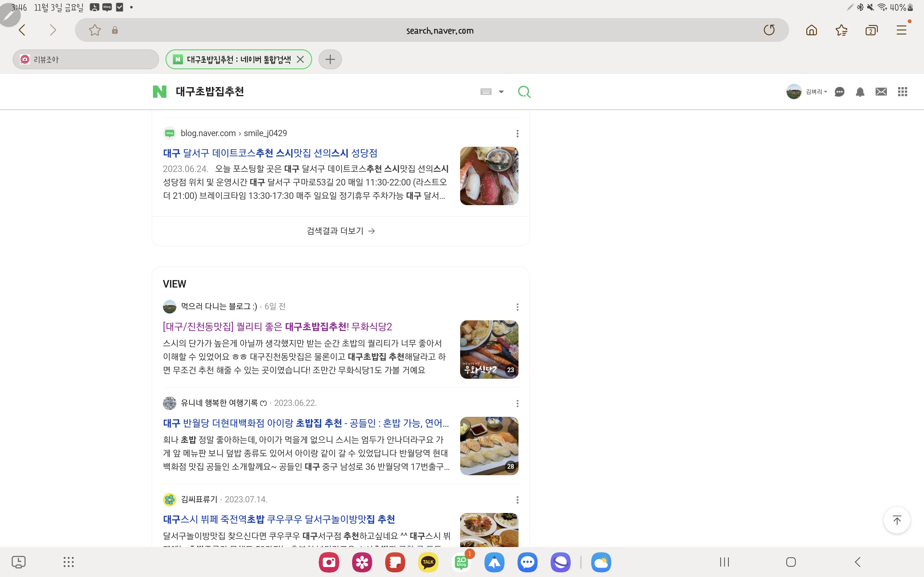
Task: Open Naver services grid icon
Action: tap(902, 91)
